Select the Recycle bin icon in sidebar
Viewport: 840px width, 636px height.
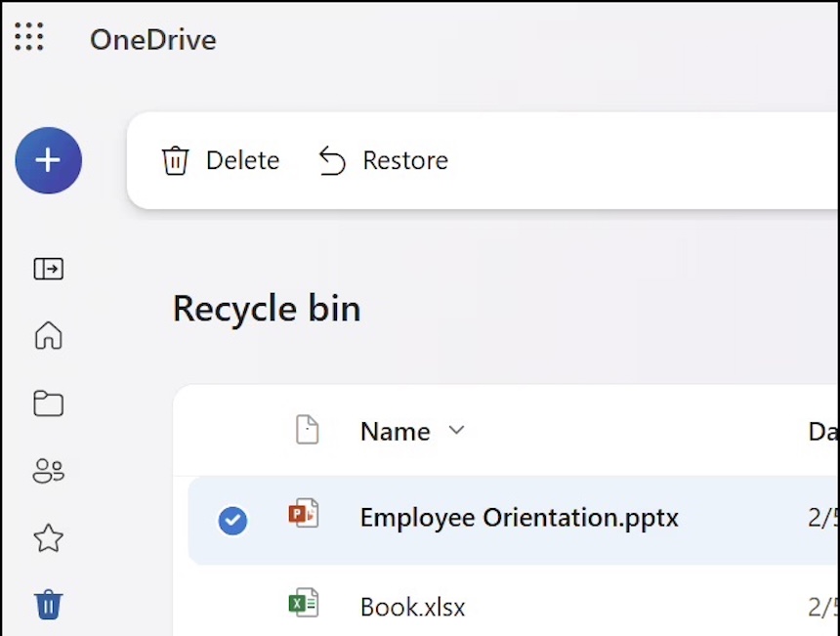pyautogui.click(x=48, y=605)
